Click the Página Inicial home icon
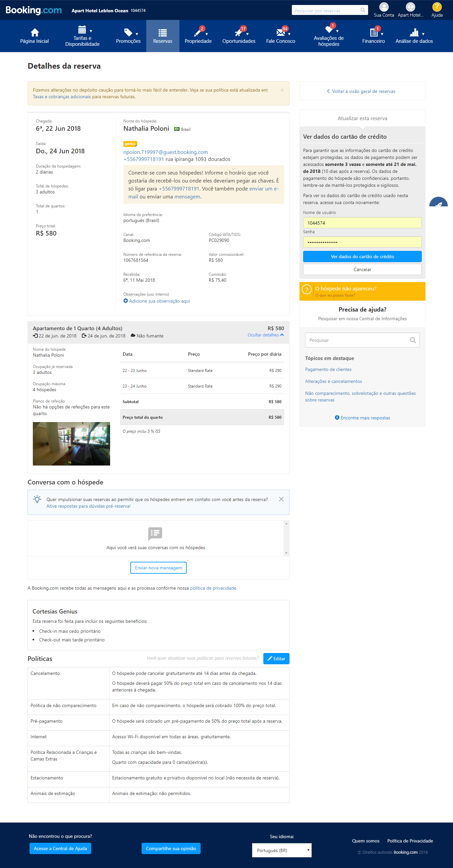Viewport: 453px width, 868px height. point(34,33)
